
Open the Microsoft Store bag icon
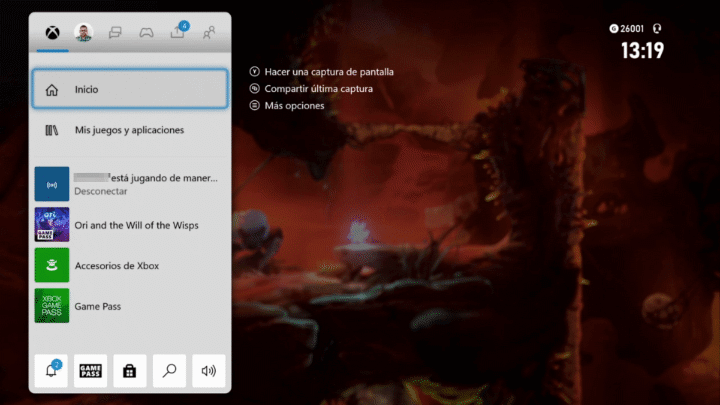[130, 371]
